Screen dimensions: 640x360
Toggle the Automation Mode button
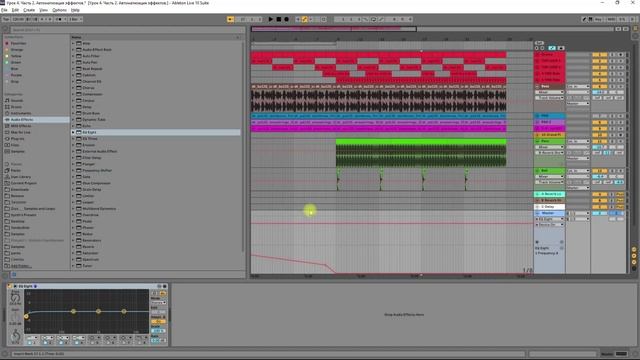(x=552, y=48)
